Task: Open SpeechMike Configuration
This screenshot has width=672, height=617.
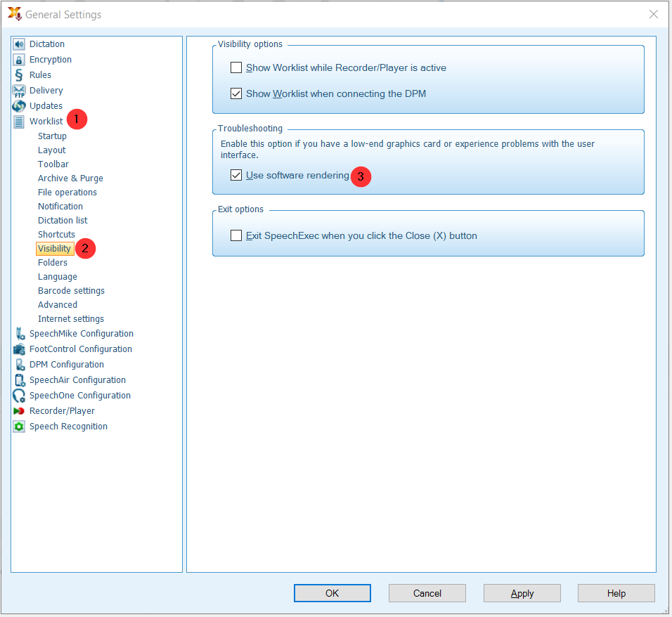Action: [x=82, y=333]
